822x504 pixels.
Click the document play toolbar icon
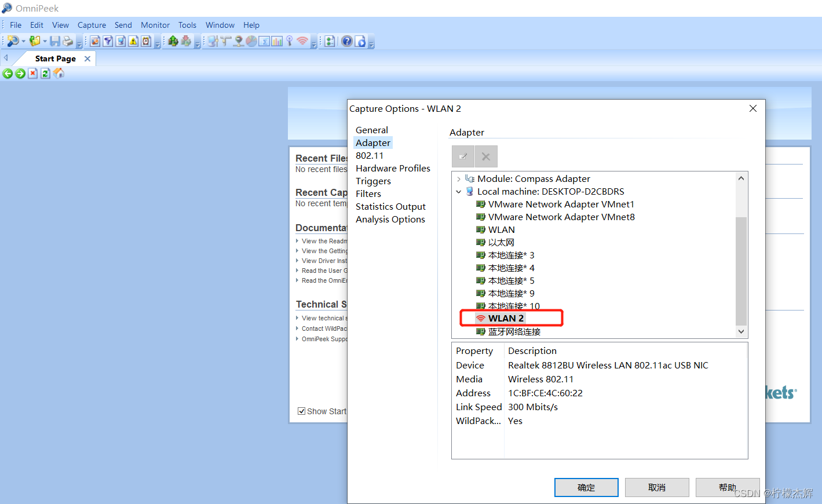pyautogui.click(x=360, y=41)
